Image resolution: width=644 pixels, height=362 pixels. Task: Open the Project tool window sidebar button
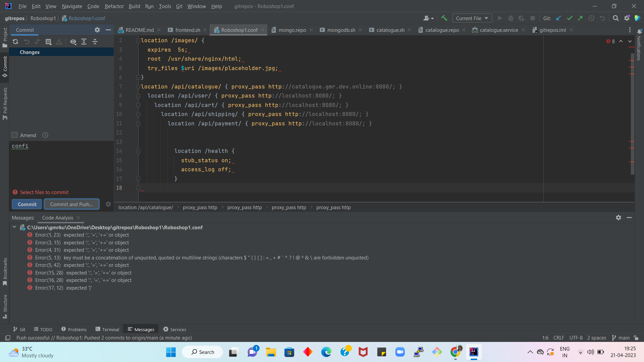(x=5, y=37)
